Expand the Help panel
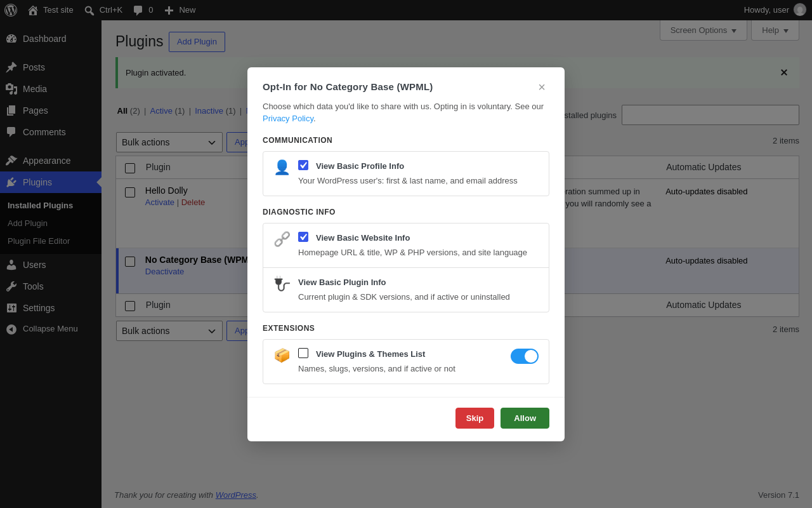Image resolution: width=812 pixels, height=508 pixels. (775, 30)
